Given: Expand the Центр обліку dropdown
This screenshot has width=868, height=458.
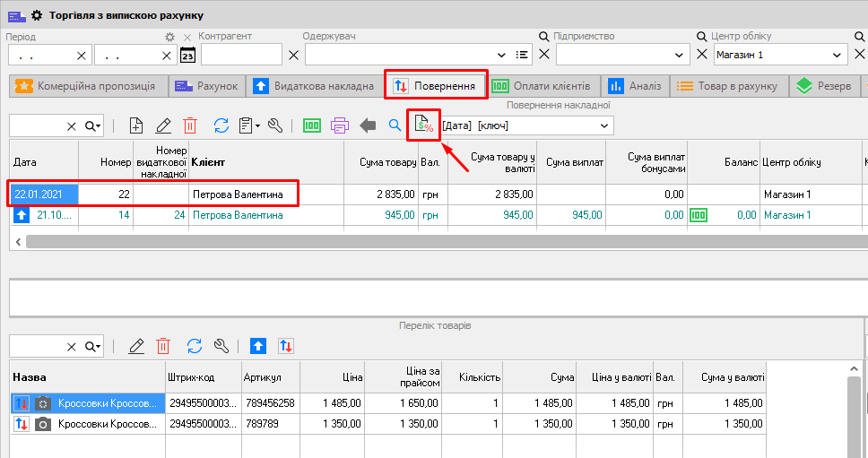Looking at the screenshot, I should (836, 55).
